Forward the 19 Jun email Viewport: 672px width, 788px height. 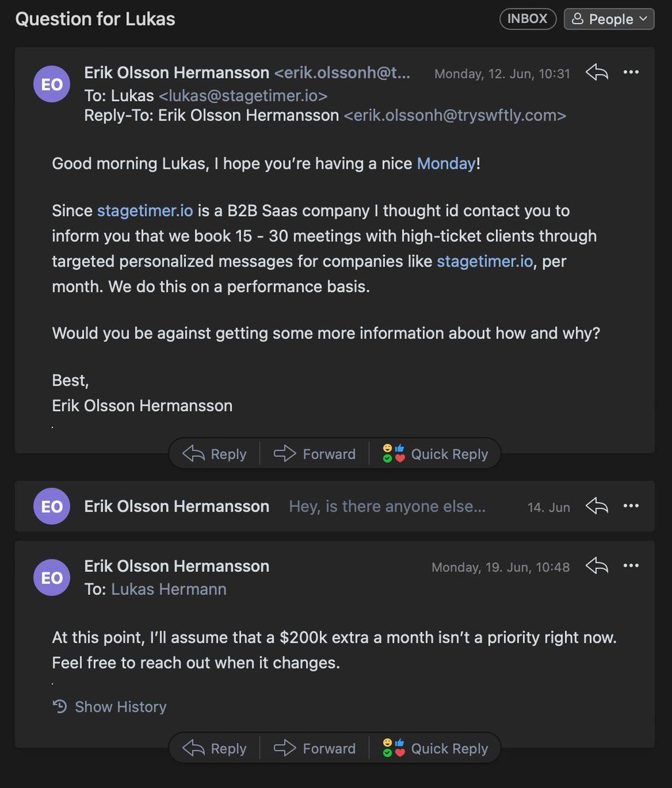click(x=315, y=749)
